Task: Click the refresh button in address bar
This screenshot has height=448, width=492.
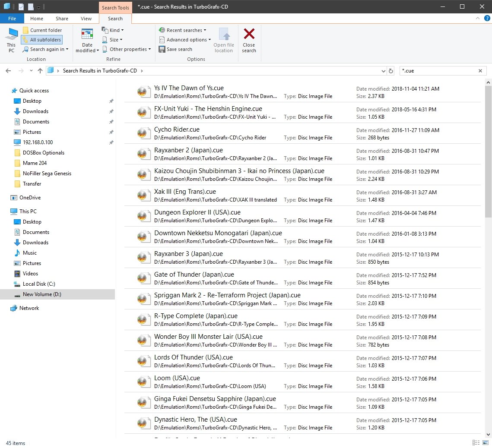Action: [391, 71]
